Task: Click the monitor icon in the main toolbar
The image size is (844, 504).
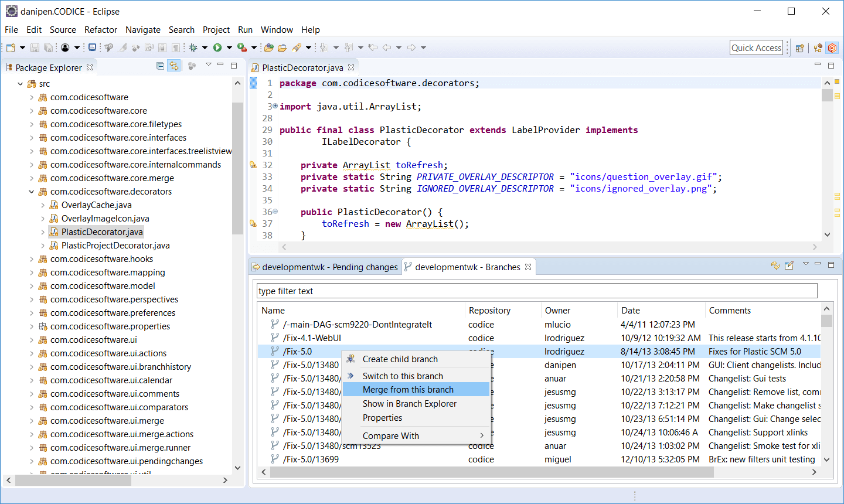Action: click(x=92, y=47)
